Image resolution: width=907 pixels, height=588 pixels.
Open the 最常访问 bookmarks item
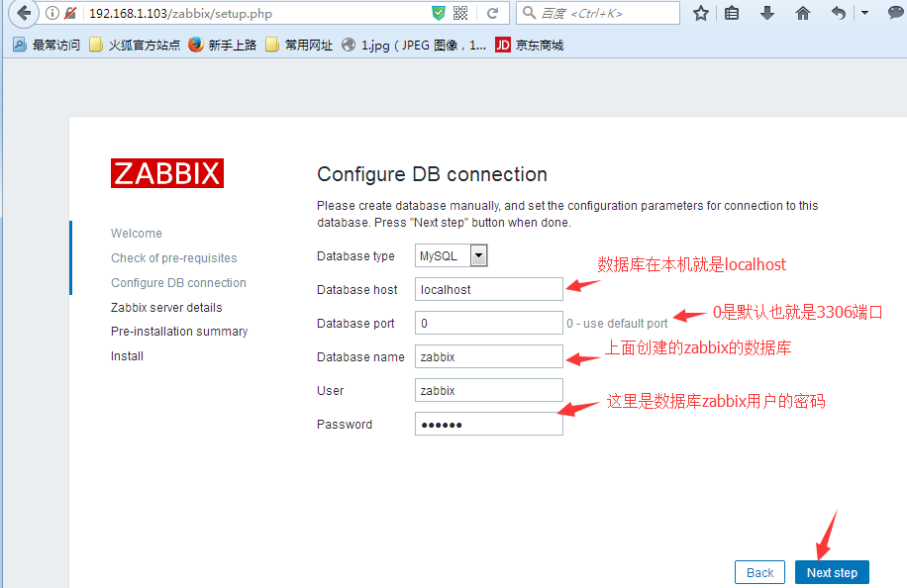(x=47, y=45)
